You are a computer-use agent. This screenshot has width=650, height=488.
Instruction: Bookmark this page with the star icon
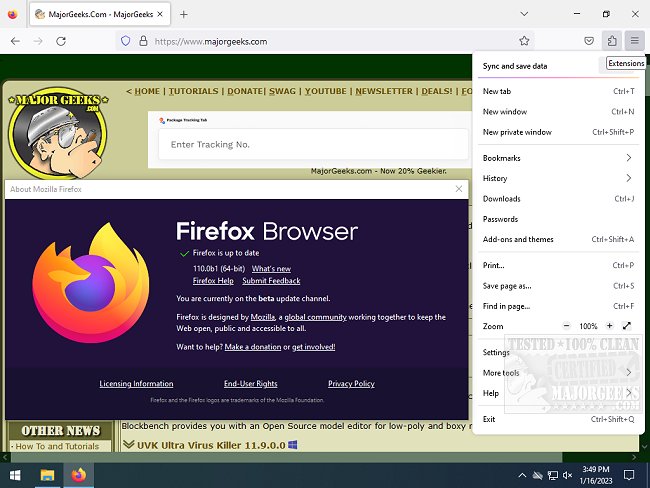[524, 41]
